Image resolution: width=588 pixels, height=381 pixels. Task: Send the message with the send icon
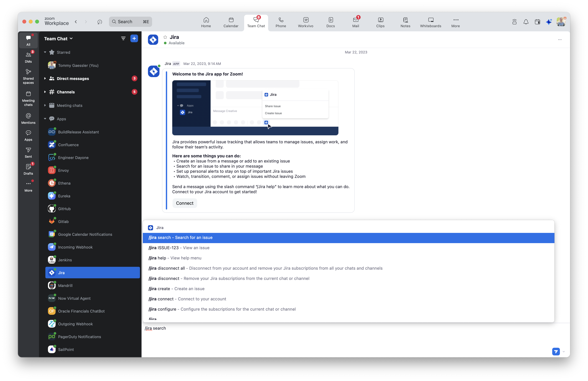click(556, 351)
